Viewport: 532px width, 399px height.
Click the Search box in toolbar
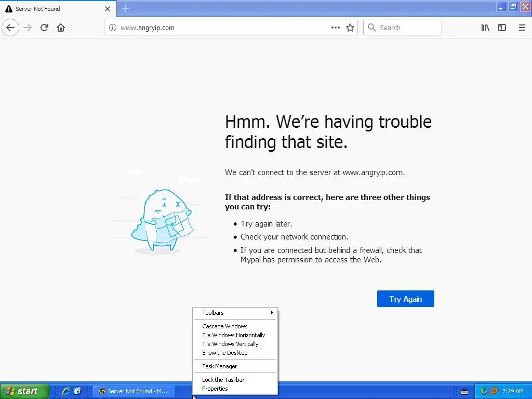point(403,28)
